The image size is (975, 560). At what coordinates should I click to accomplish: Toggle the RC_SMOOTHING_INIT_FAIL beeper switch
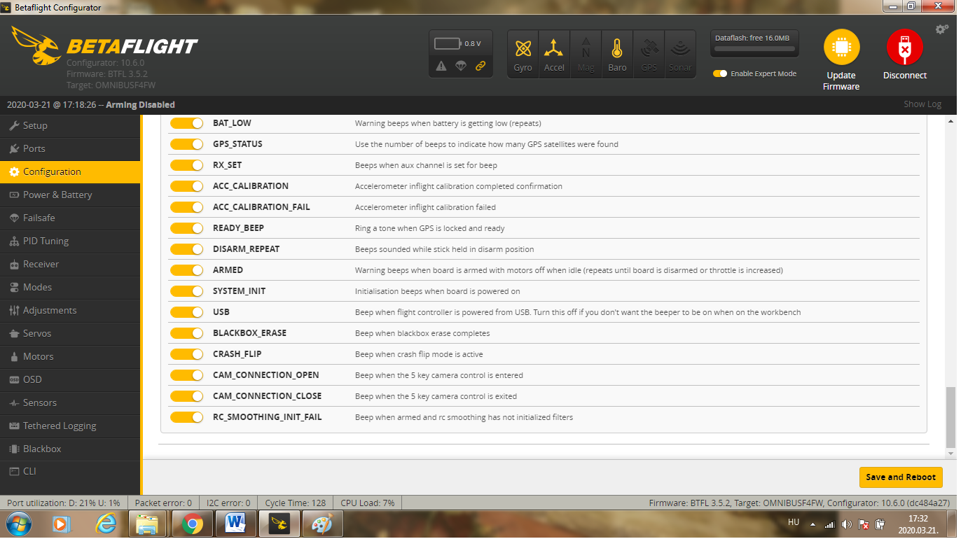click(x=186, y=417)
